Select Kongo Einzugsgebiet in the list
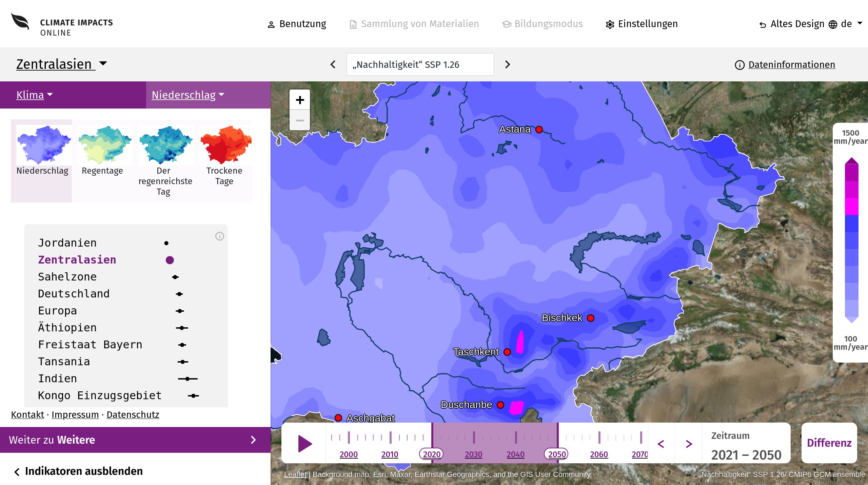Viewport: 868px width, 485px height. (100, 395)
